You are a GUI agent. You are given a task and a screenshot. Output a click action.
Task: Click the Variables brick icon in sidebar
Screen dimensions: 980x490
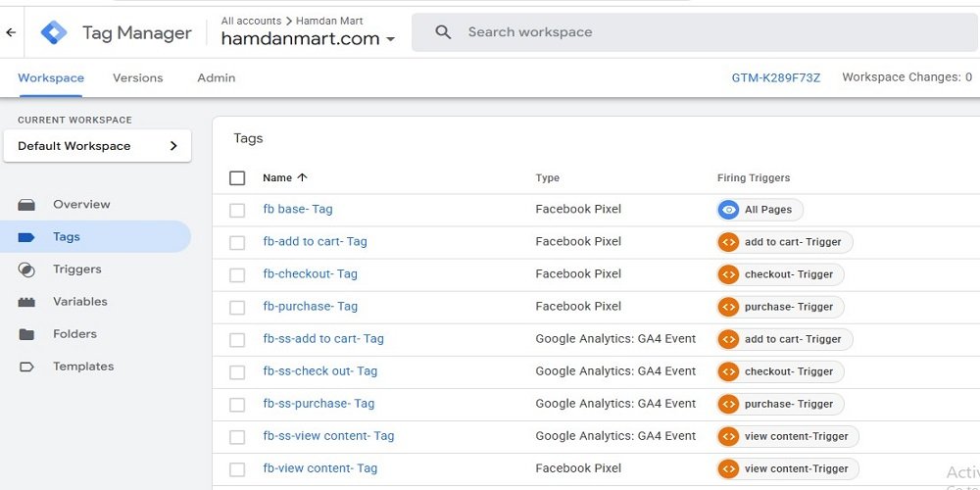tap(26, 302)
